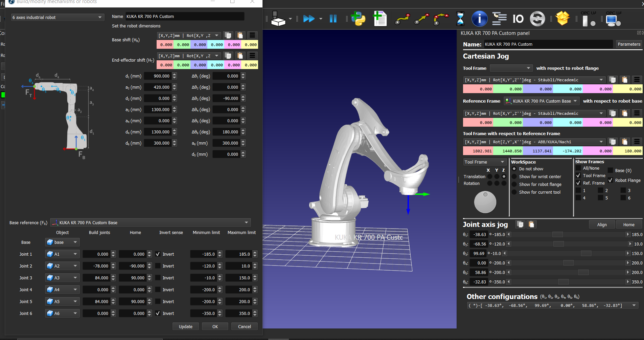Screen dimensions: 644x340
Task: Click the Parameters button
Action: pos(629,44)
